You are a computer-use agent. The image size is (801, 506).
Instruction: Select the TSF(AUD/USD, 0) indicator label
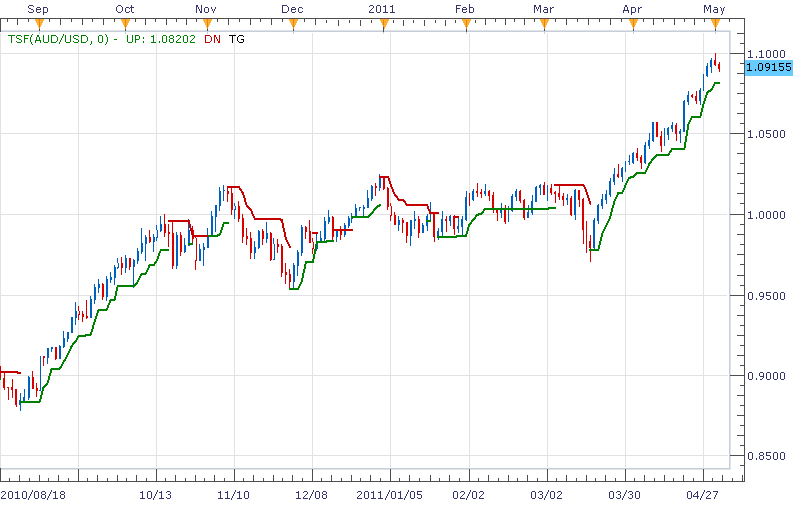coord(58,39)
